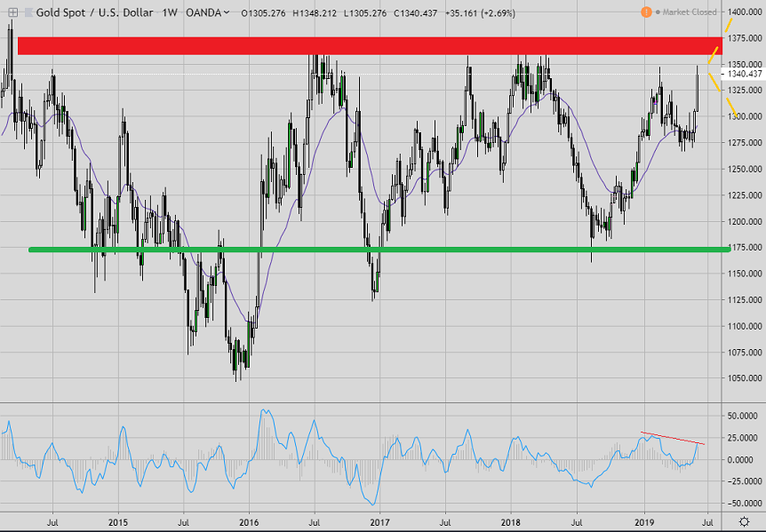766x532 pixels.
Task: Expand the OANDA dropdown chevron
Action: point(227,12)
